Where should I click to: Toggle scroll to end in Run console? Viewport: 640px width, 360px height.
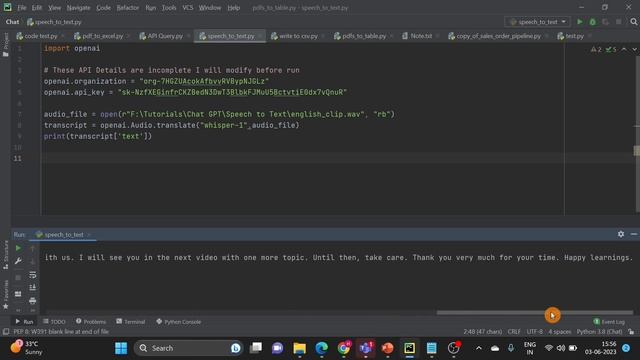[33, 288]
